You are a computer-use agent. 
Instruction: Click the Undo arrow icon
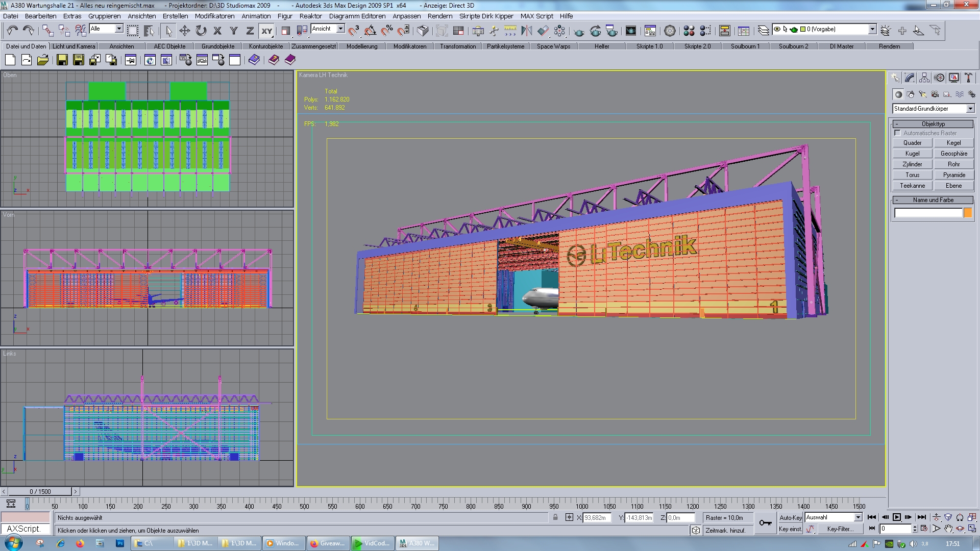click(12, 31)
